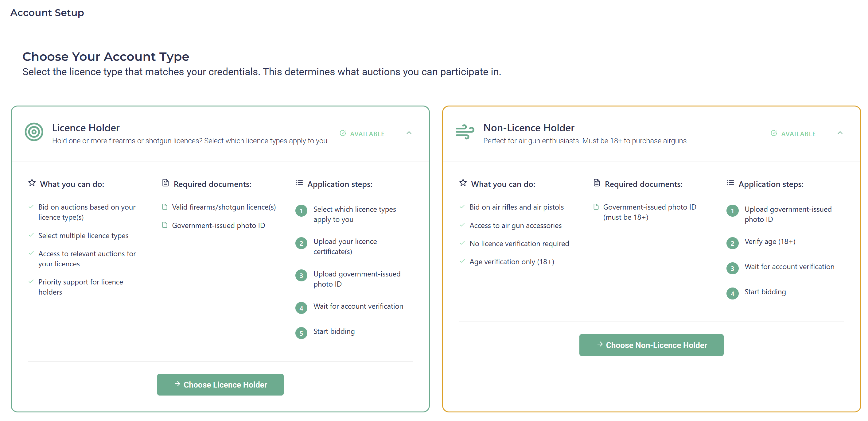Collapse the Non-Licence Holder card with chevron
868x421 pixels.
pos(840,133)
